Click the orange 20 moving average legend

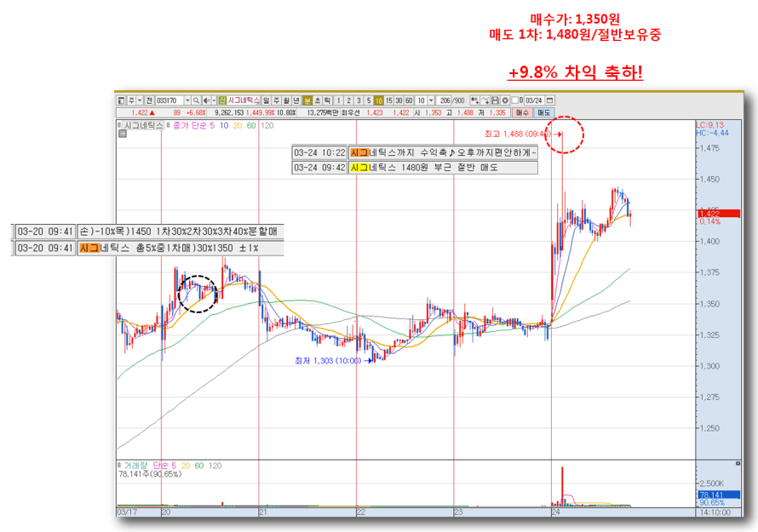pos(238,126)
